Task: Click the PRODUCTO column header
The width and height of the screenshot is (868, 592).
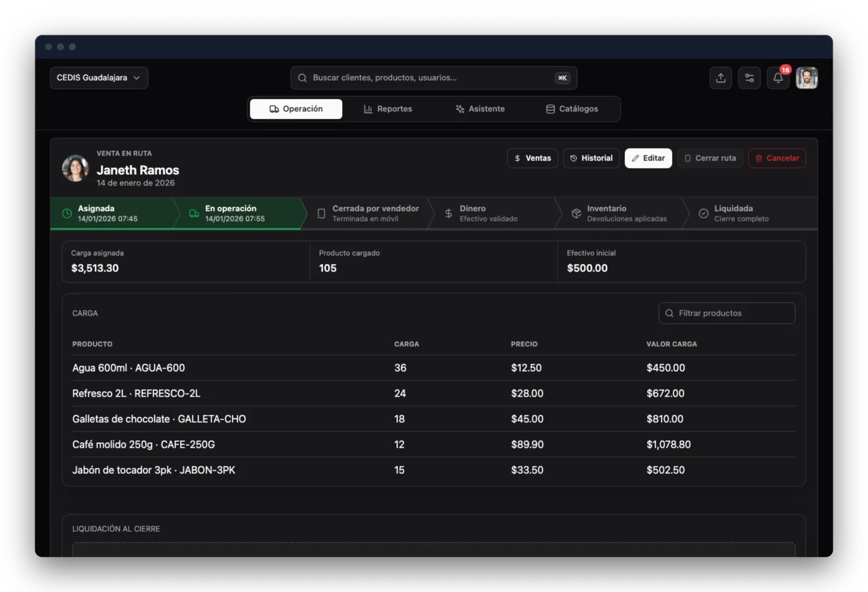Action: point(92,344)
